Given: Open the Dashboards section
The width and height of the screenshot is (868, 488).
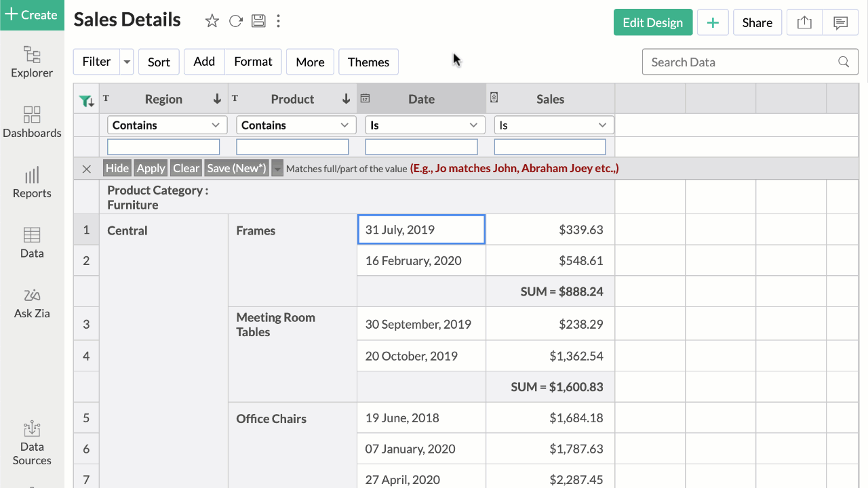Looking at the screenshot, I should (32, 123).
